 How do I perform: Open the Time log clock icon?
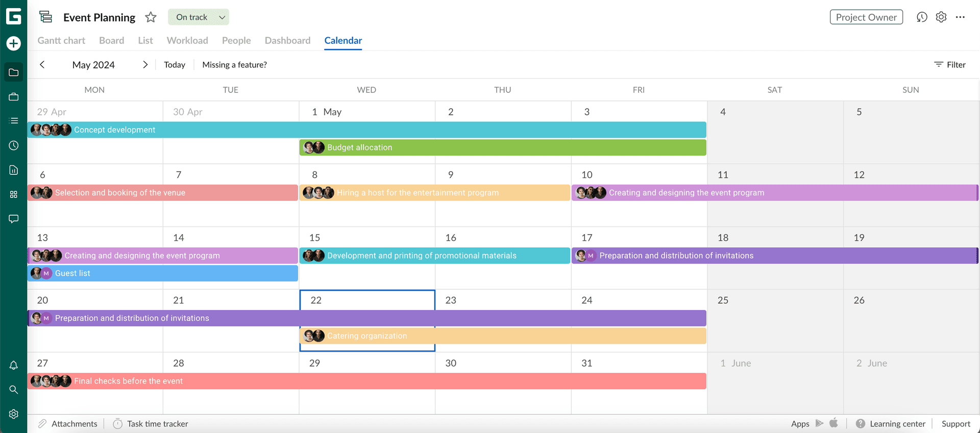point(13,145)
